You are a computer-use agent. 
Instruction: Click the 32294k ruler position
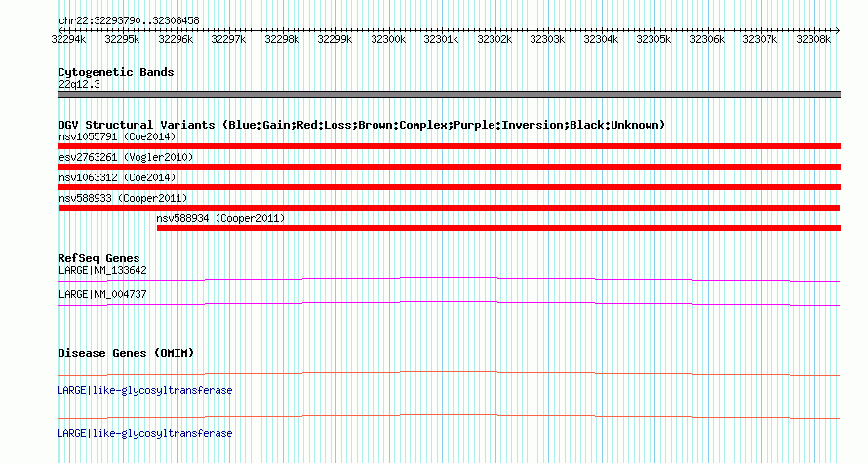click(68, 39)
